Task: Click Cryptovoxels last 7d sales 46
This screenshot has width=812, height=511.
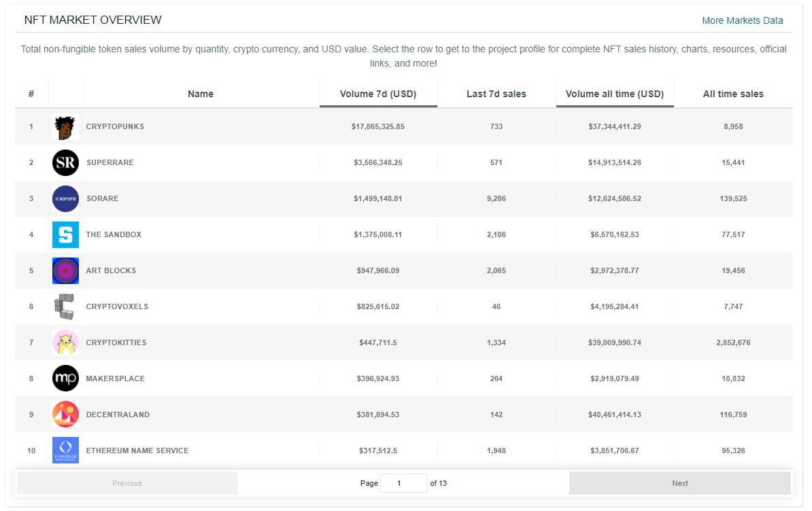Action: [496, 306]
